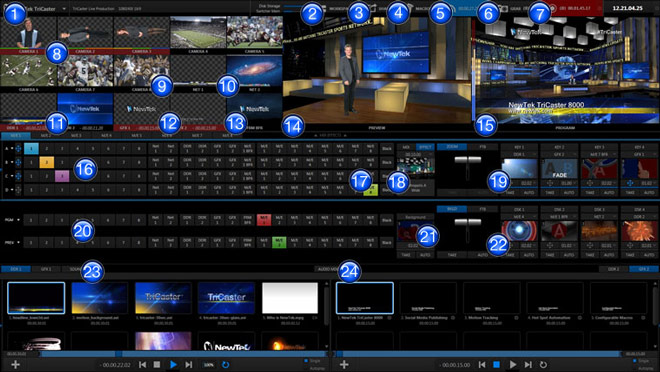Jump to previous item in GFX 2 player
This screenshot has width=660, height=372.
(x=482, y=364)
